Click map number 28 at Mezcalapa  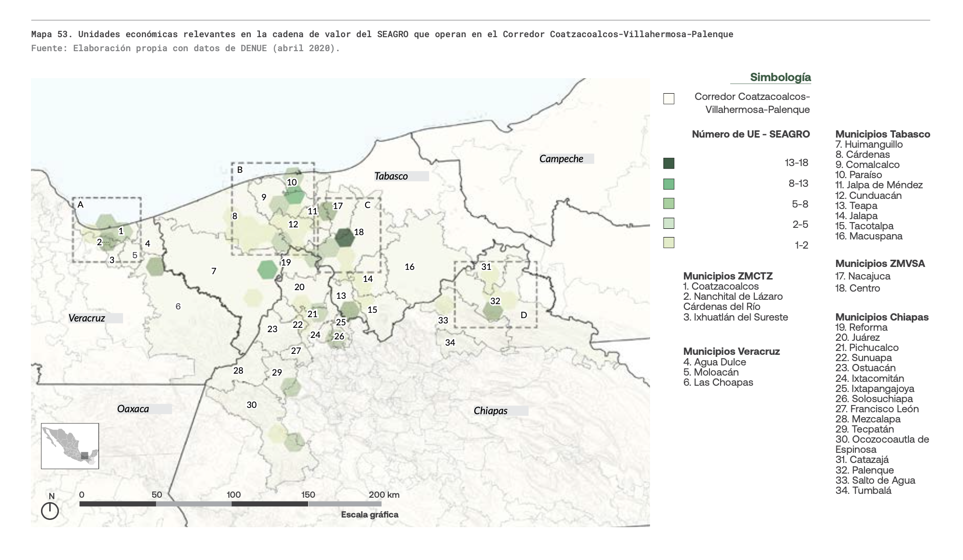[x=238, y=371]
